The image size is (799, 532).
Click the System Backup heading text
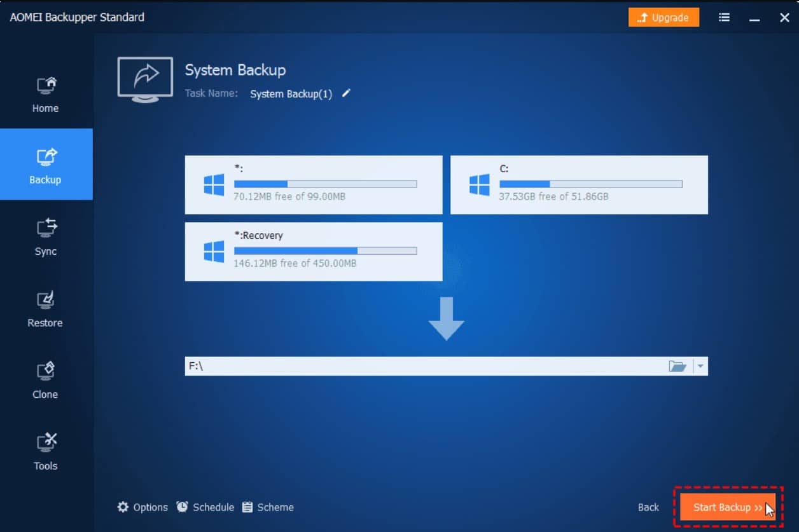(x=235, y=70)
